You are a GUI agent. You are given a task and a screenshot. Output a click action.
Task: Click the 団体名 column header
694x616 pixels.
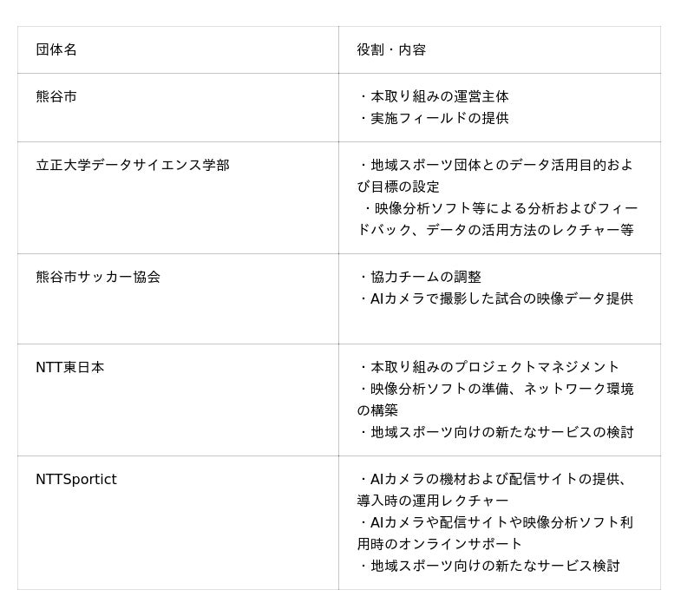pos(56,50)
